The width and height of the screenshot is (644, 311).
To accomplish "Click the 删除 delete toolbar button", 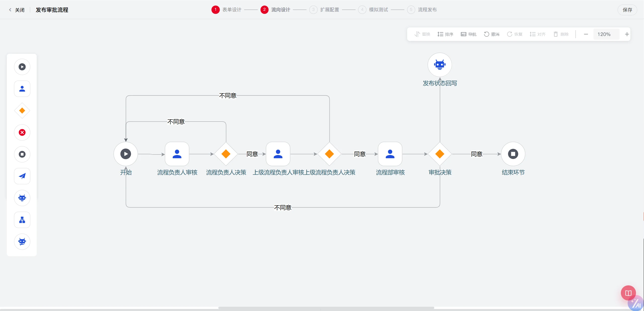I will pyautogui.click(x=561, y=34).
